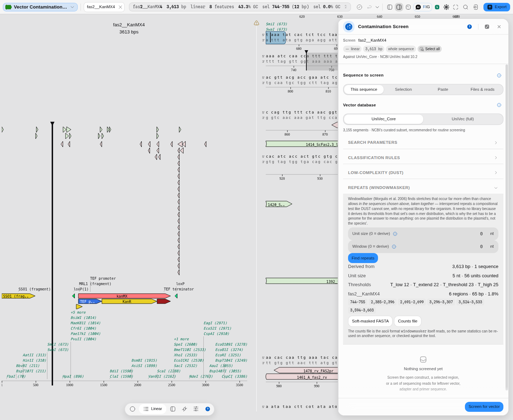Select the UniVec (full) database

pos(463,119)
